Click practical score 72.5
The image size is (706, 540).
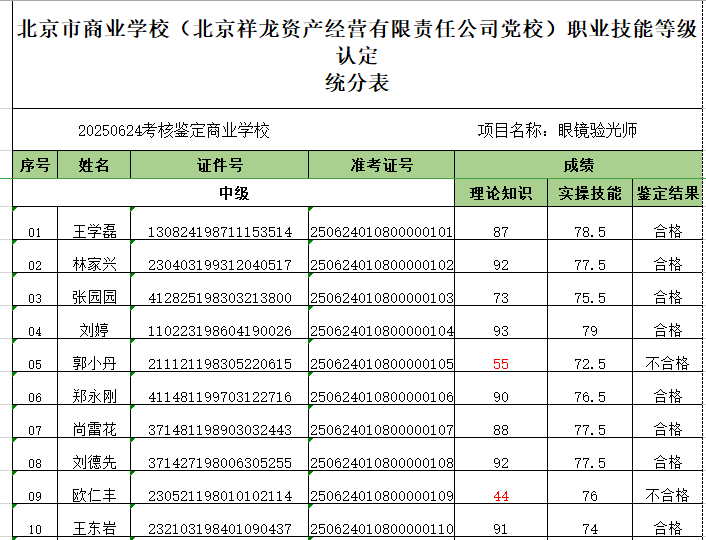pyautogui.click(x=590, y=364)
